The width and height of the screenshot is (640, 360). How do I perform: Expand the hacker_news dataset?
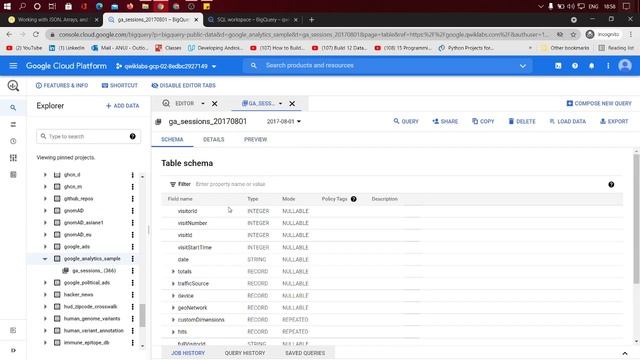point(45,295)
